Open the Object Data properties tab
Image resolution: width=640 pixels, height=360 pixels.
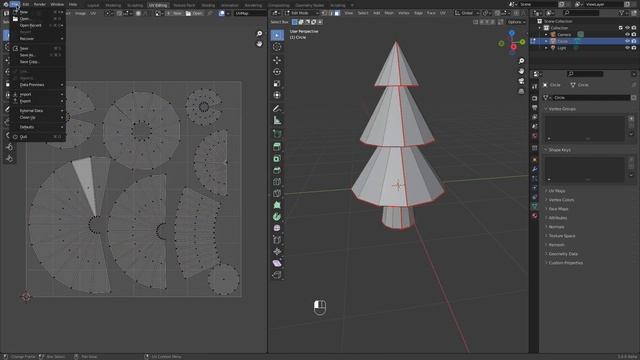point(535,206)
